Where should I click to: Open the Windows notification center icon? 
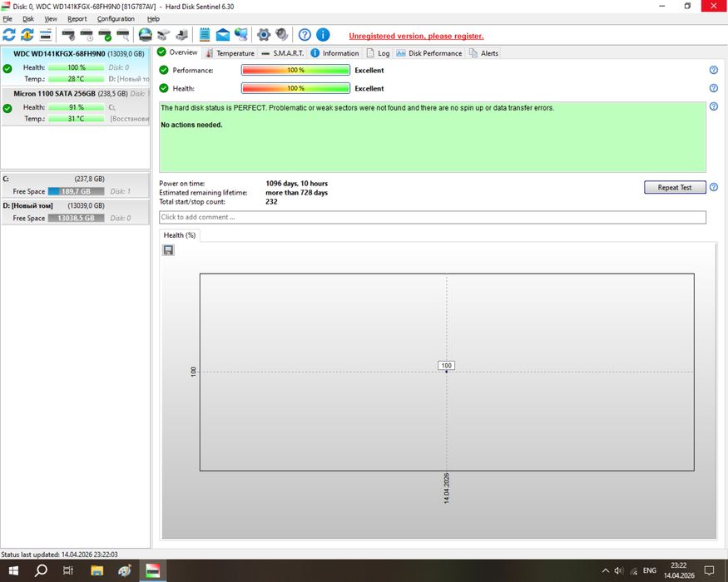709,570
